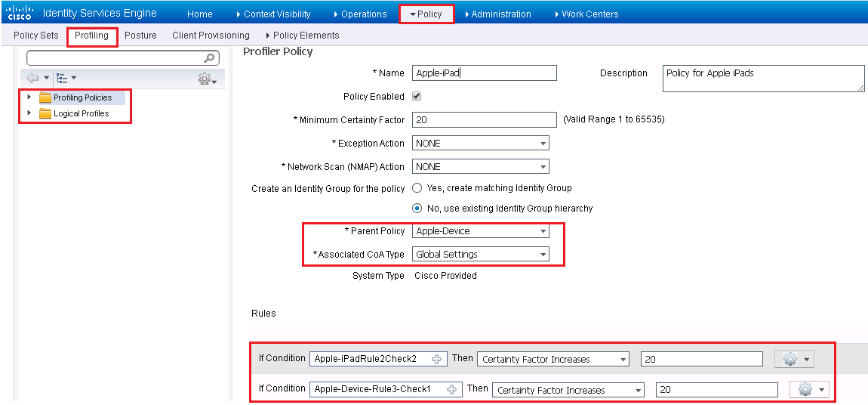
Task: Click the Identity Services Engine title
Action: point(100,14)
